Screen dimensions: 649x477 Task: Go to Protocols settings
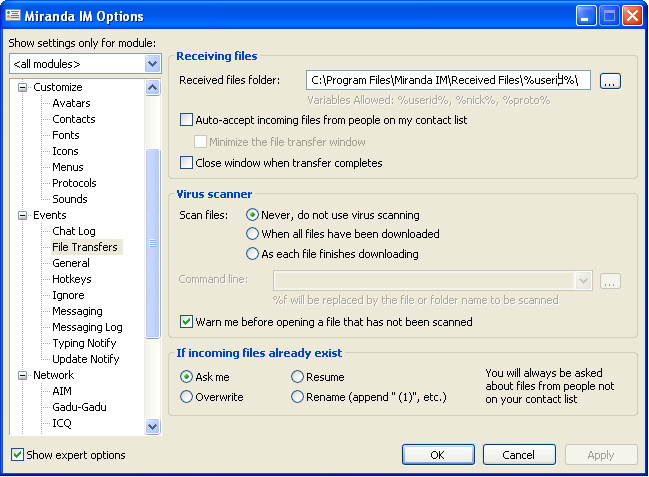coord(74,183)
